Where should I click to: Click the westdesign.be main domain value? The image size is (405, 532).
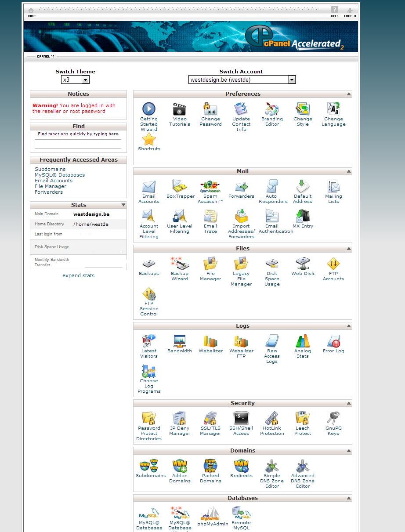[91, 214]
